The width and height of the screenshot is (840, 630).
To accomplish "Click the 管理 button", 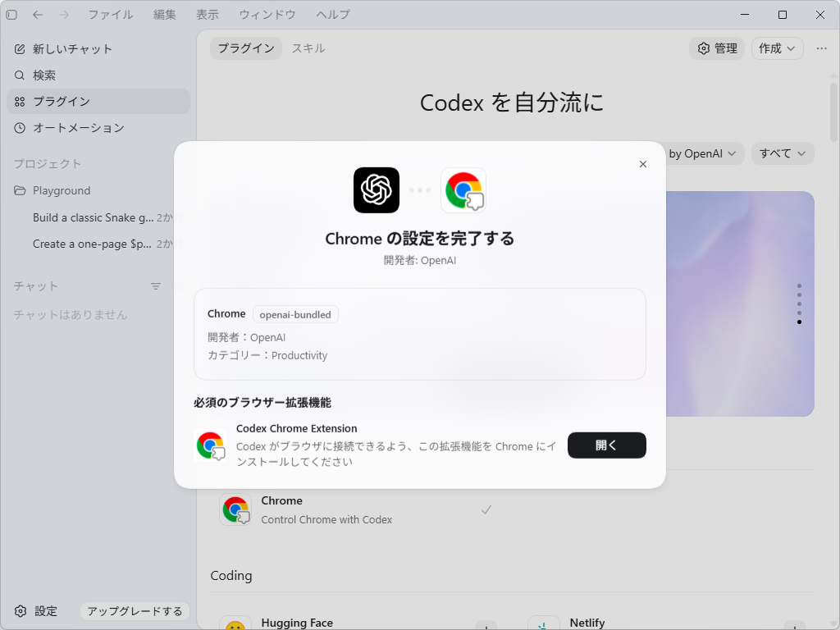I will point(717,48).
